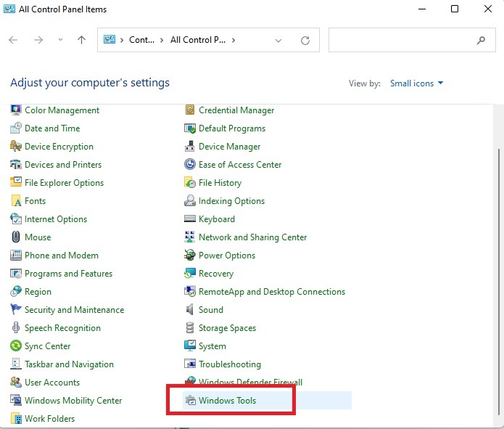Click the Fonts letter A icon
504x429 pixels.
click(16, 201)
